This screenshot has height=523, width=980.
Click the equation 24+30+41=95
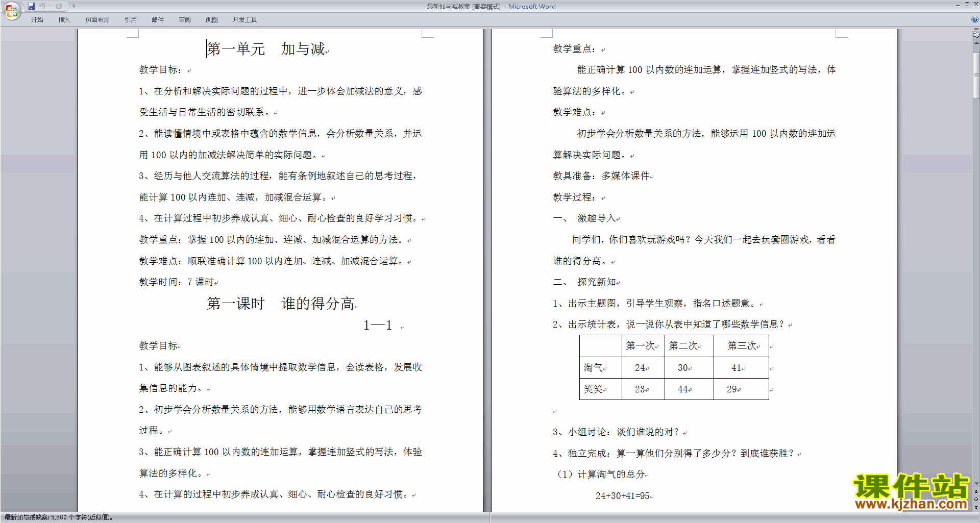click(x=622, y=496)
